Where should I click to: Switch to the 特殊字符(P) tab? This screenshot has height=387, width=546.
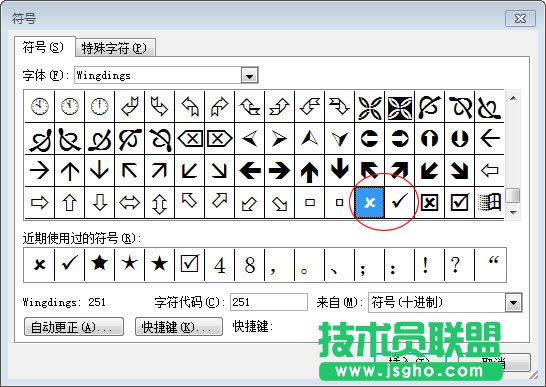[x=114, y=48]
